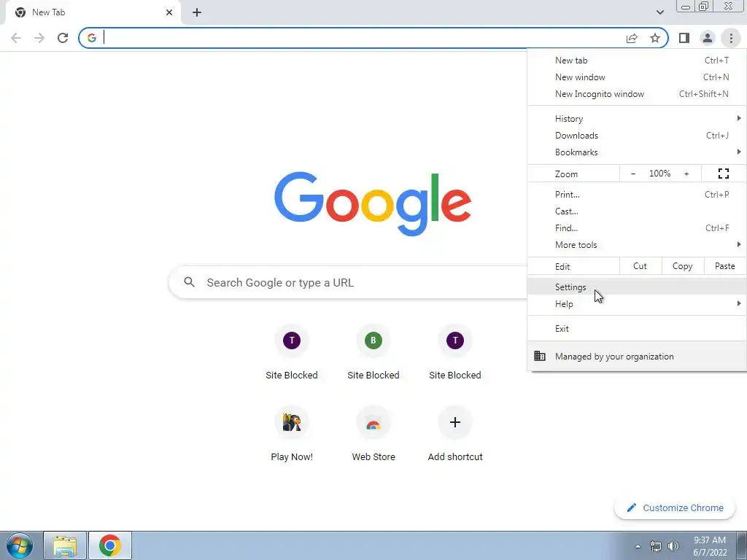The height and width of the screenshot is (560, 747).
Task: Click the 100% zoom value
Action: coord(659,174)
